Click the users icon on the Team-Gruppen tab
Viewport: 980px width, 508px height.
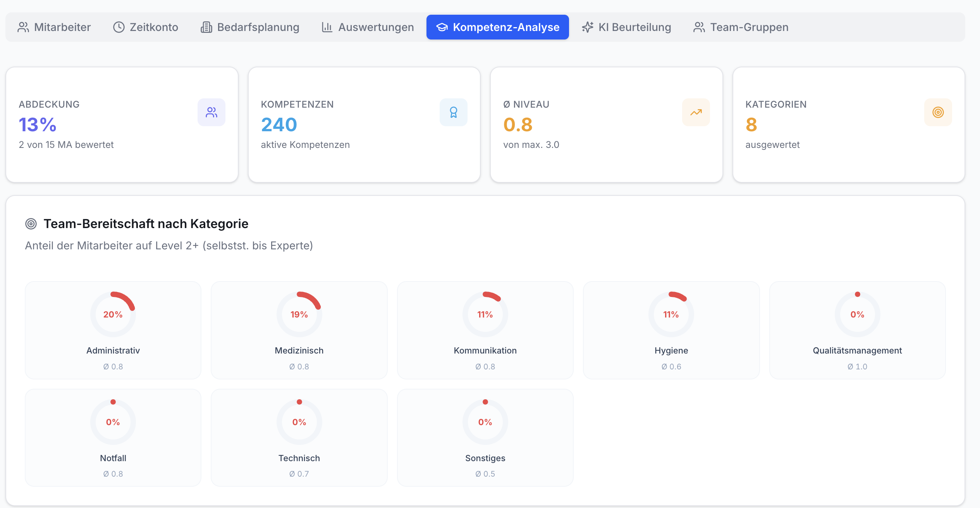699,27
